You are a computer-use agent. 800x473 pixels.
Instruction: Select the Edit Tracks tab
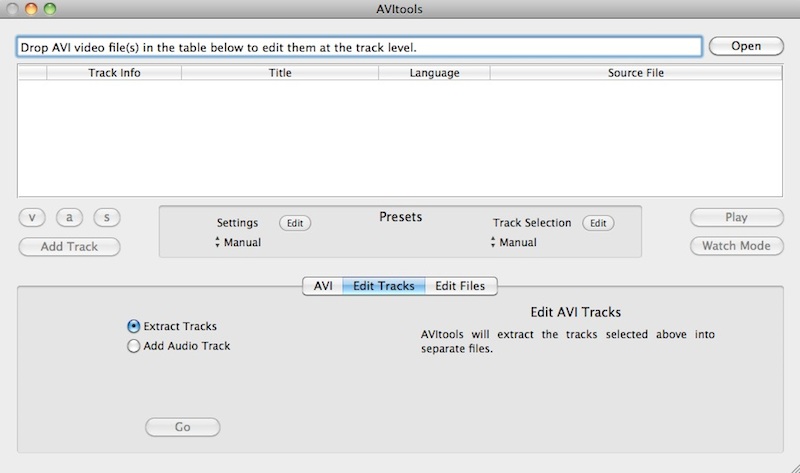coord(384,286)
